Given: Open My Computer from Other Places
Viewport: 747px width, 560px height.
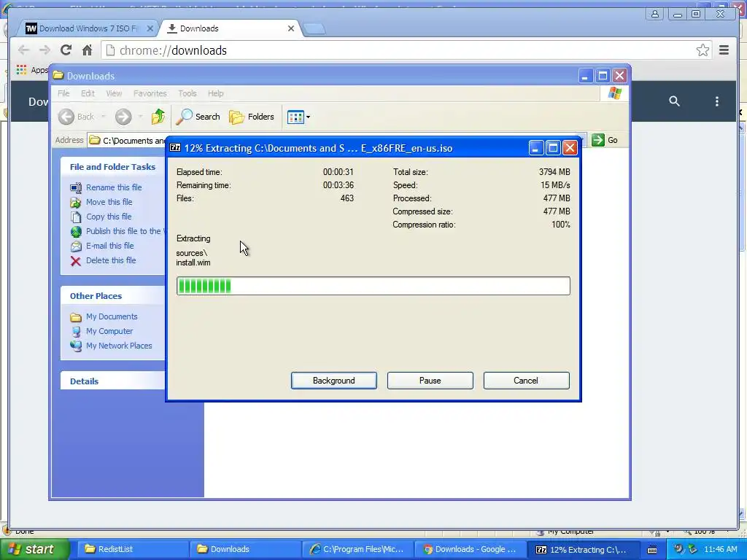Looking at the screenshot, I should (x=109, y=331).
